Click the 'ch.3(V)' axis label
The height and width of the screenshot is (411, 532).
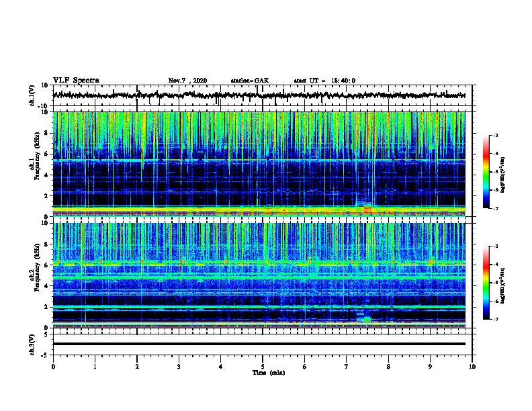[x=32, y=345]
